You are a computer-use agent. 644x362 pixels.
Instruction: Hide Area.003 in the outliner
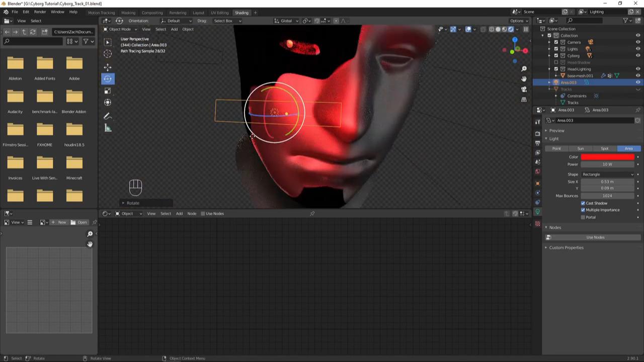[x=638, y=82]
